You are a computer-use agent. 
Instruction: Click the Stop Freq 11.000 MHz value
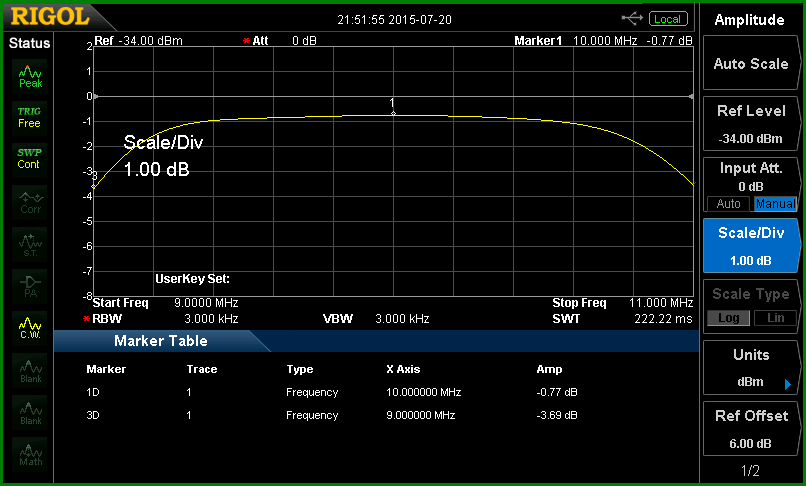coord(661,303)
